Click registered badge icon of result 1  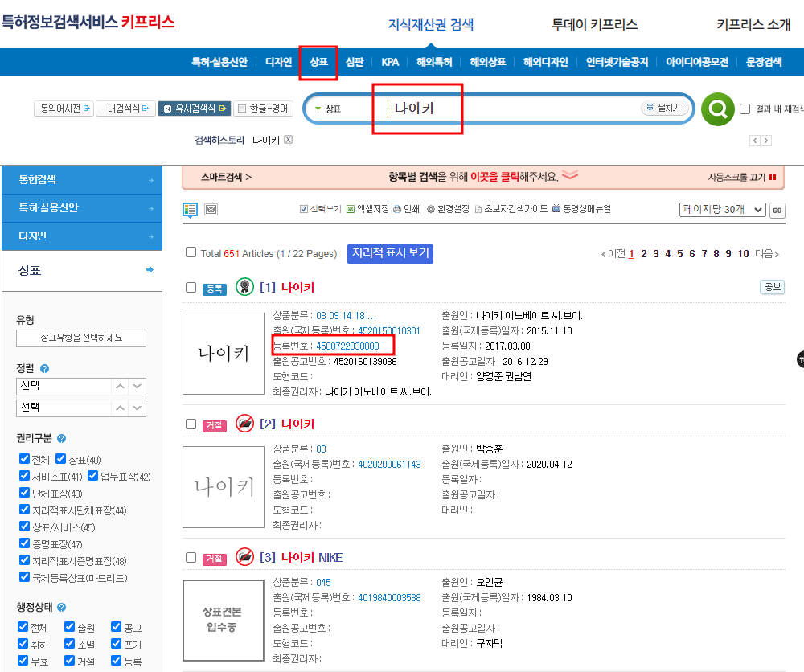click(x=244, y=286)
